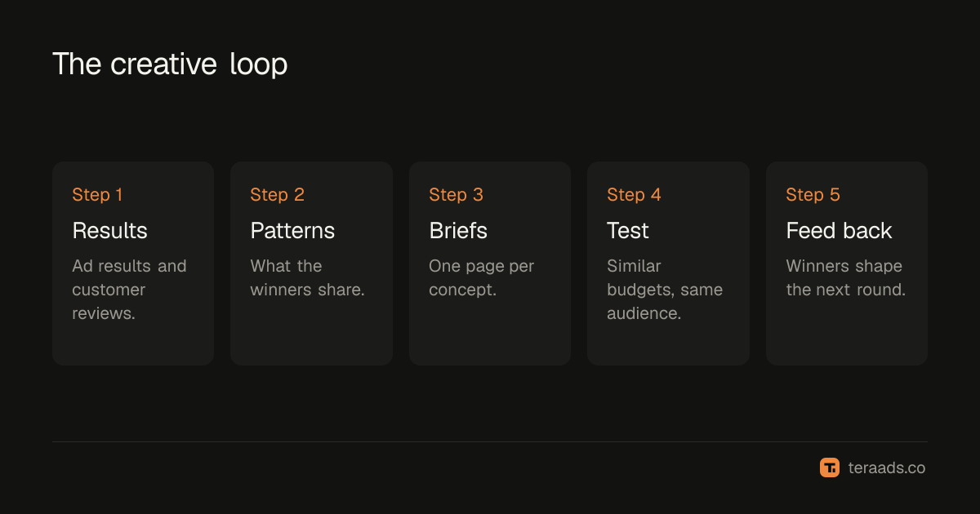Screen dimensions: 980x514
Task: Select the "Step 2" label
Action: click(278, 195)
